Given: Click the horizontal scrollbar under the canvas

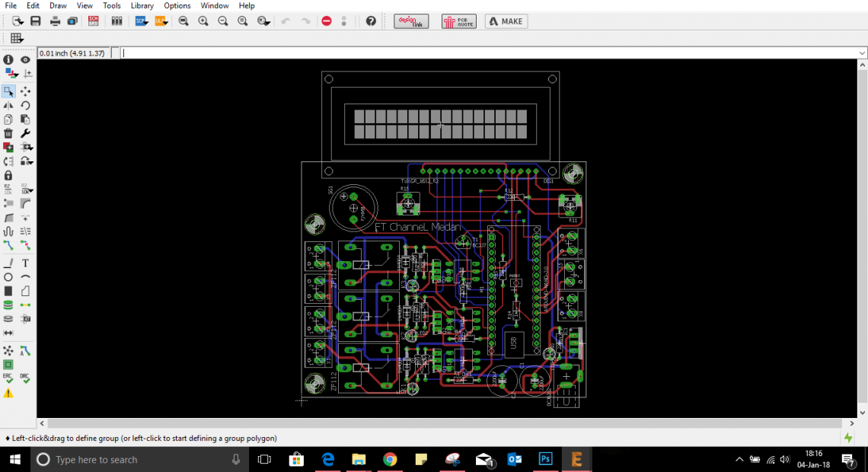Looking at the screenshot, I should click(x=447, y=423).
